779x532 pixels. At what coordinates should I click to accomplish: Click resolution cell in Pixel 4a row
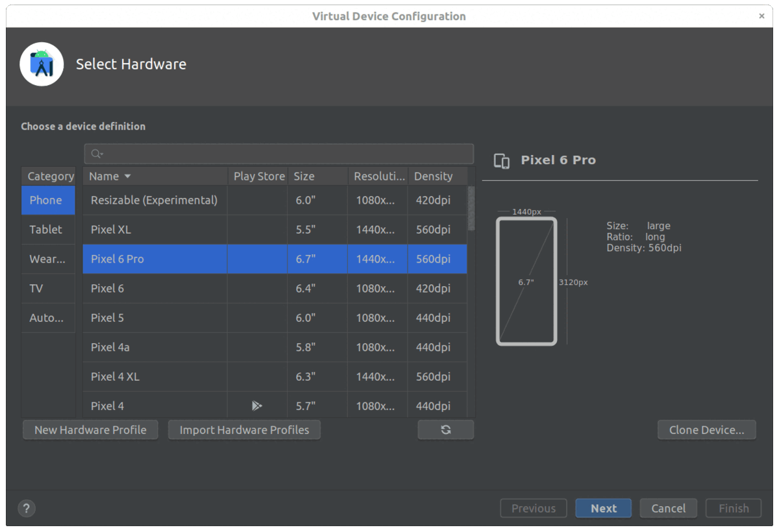pos(378,347)
